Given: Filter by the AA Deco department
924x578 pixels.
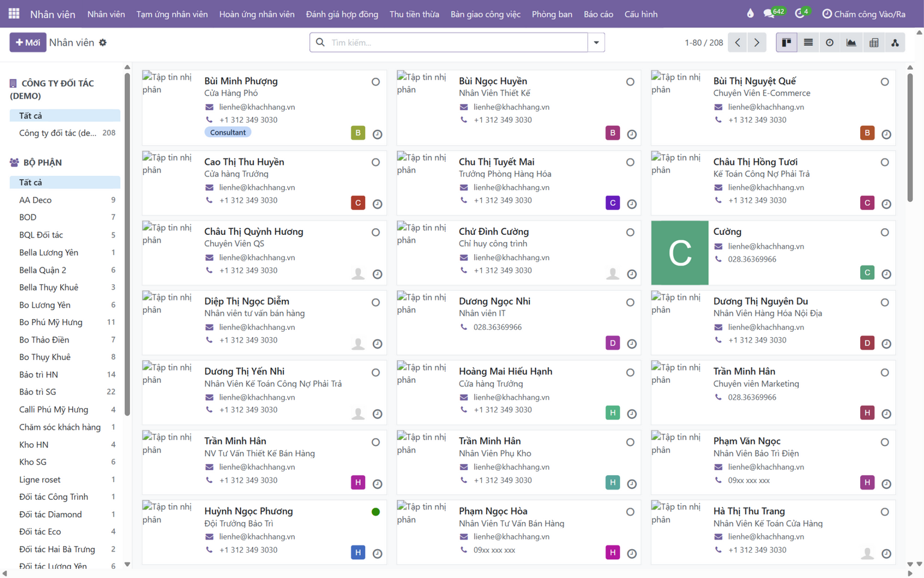Looking at the screenshot, I should (65, 200).
